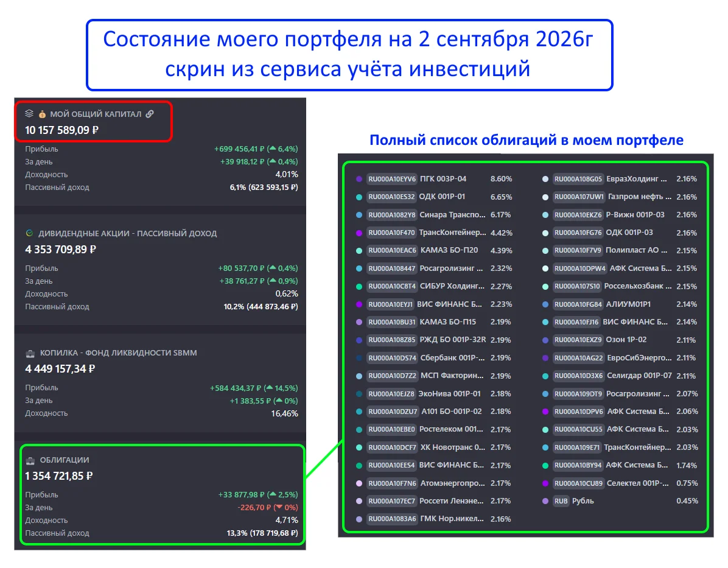
Task: Click the passive income 6,1% (623 593,15 ₽)
Action: click(264, 187)
